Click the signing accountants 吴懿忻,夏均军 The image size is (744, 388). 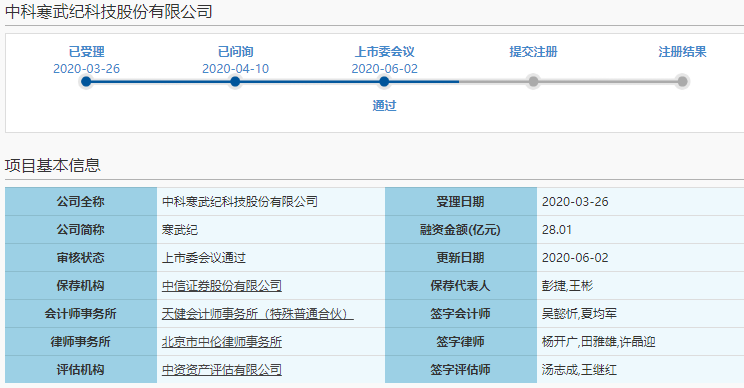[579, 314]
